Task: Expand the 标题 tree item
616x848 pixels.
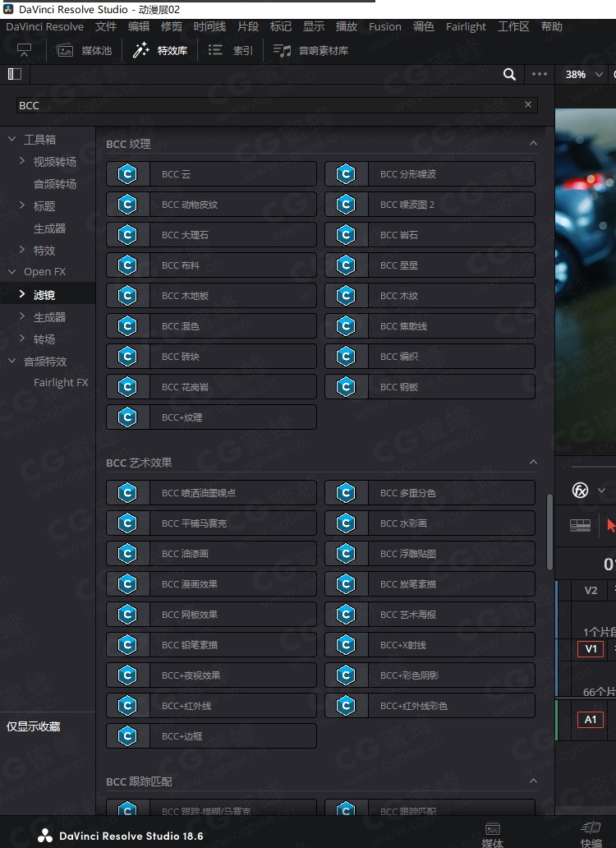Action: [22, 205]
